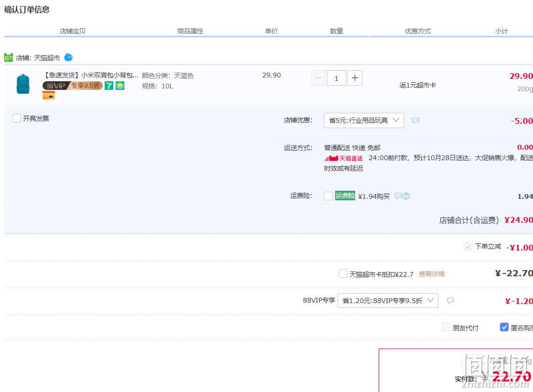
Task: Check the 天猫超市卡抵扣¥22.7 checkbox
Action: [x=343, y=273]
